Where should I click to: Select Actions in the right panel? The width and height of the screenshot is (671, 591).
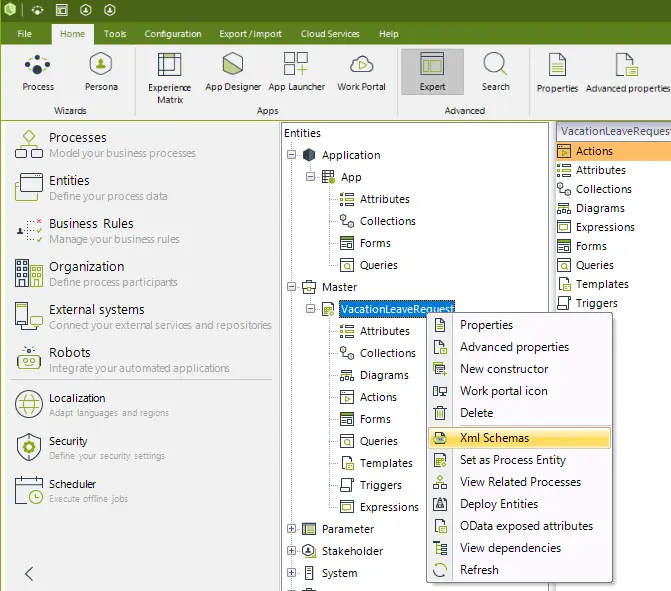coord(614,151)
